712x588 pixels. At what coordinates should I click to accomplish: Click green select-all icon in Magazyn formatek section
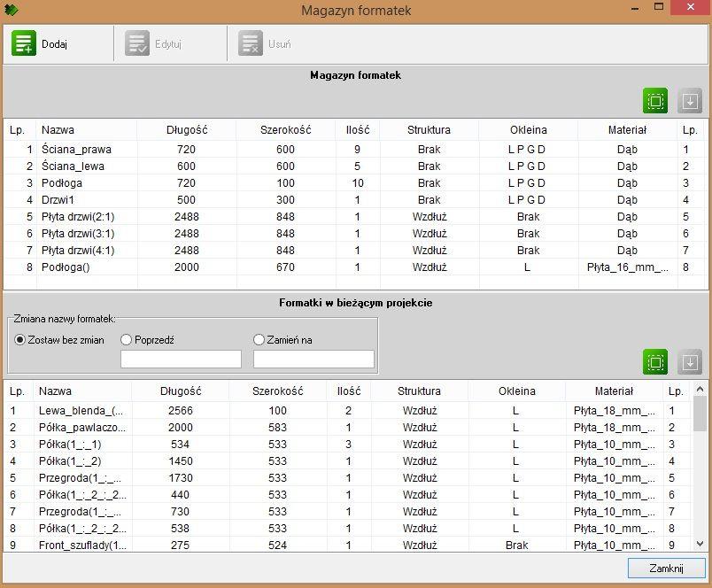pos(655,101)
